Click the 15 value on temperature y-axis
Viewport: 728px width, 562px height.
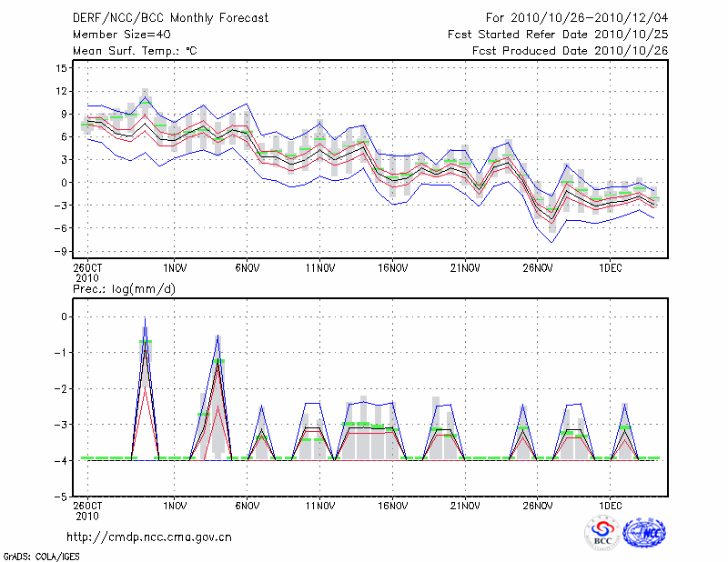(x=62, y=68)
